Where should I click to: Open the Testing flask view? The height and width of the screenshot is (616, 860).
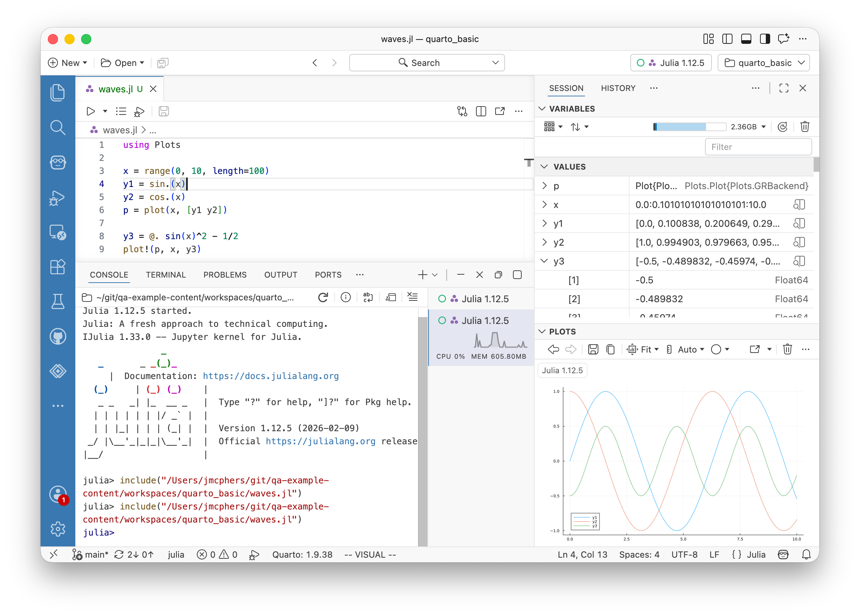(58, 301)
